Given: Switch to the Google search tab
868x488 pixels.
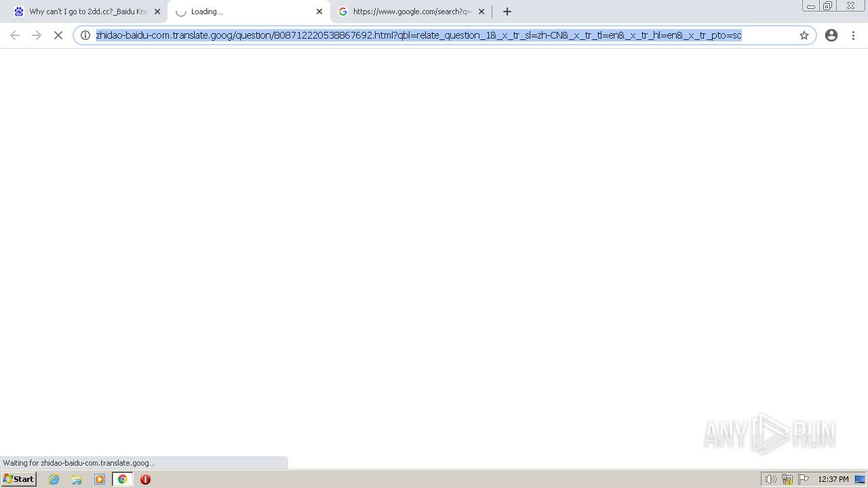Looking at the screenshot, I should tap(411, 12).
